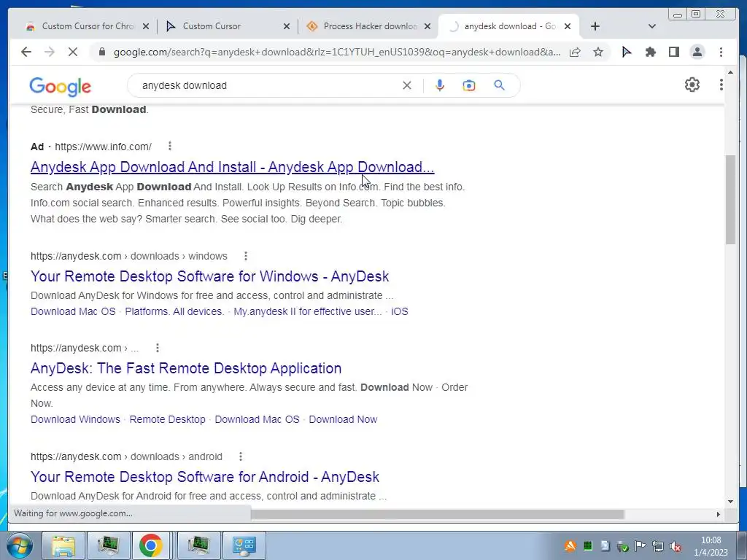Open the iOS sitelink
747x560 pixels.
(x=399, y=311)
